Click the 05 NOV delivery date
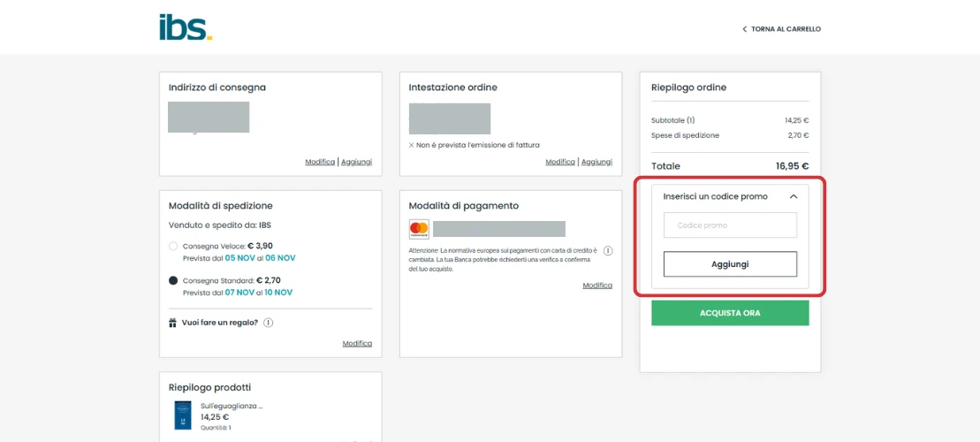980x442 pixels. pyautogui.click(x=239, y=257)
